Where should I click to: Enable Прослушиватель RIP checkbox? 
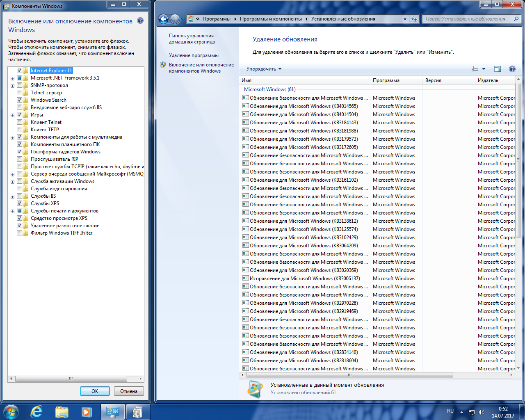pos(19,159)
